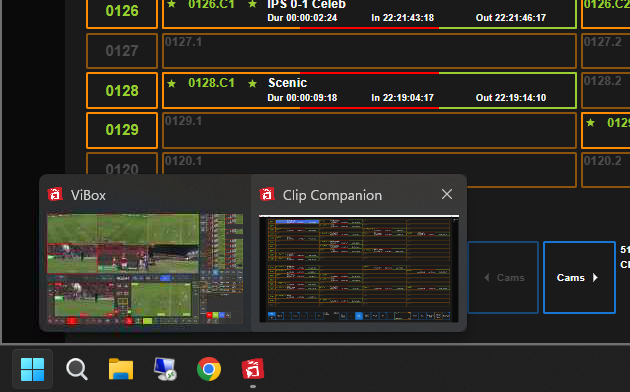630x392 pixels.
Task: Click the star left of 0126.C1
Action: click(x=172, y=4)
